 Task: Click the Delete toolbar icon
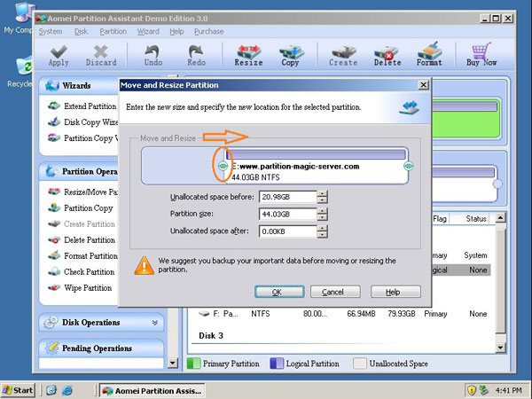click(x=387, y=53)
